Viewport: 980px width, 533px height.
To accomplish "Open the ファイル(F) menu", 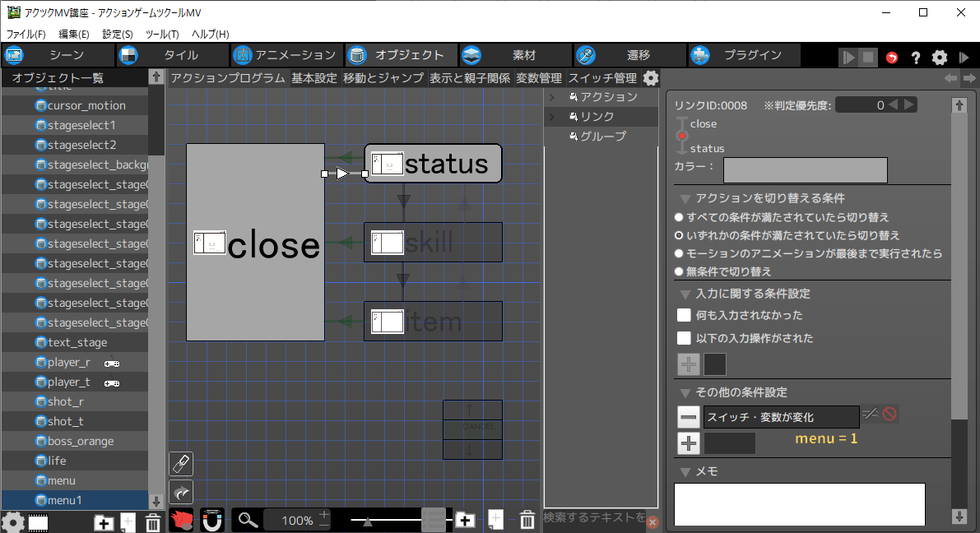I will pos(26,34).
